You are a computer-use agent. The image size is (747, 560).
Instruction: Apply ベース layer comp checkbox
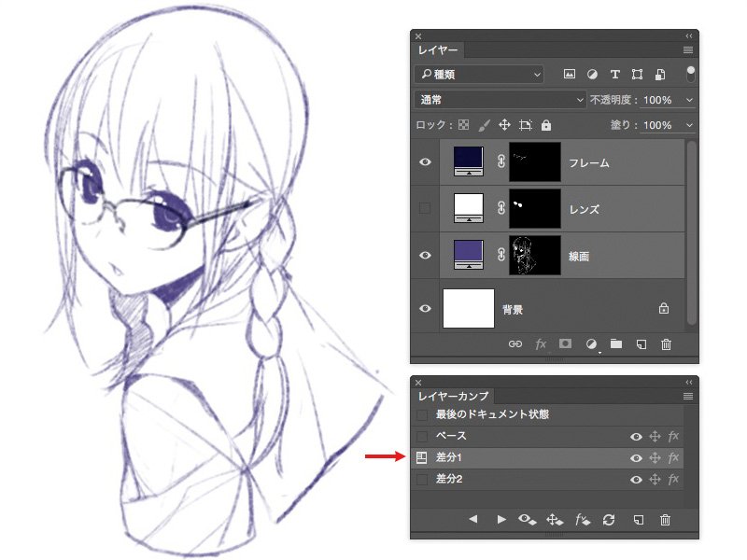click(x=422, y=436)
